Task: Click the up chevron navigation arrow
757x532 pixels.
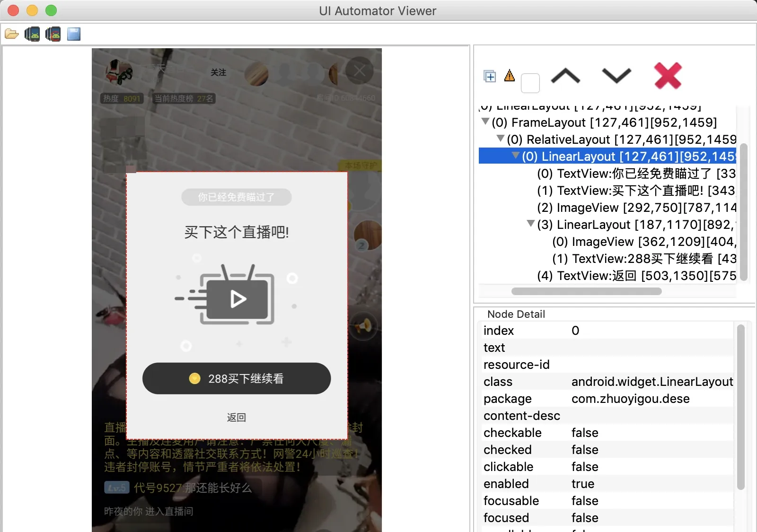Action: coord(565,76)
